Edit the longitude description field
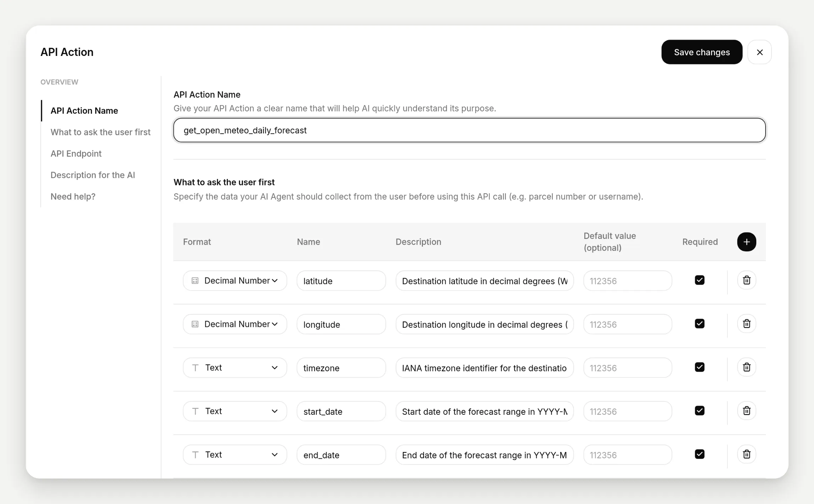The image size is (814, 504). (485, 324)
